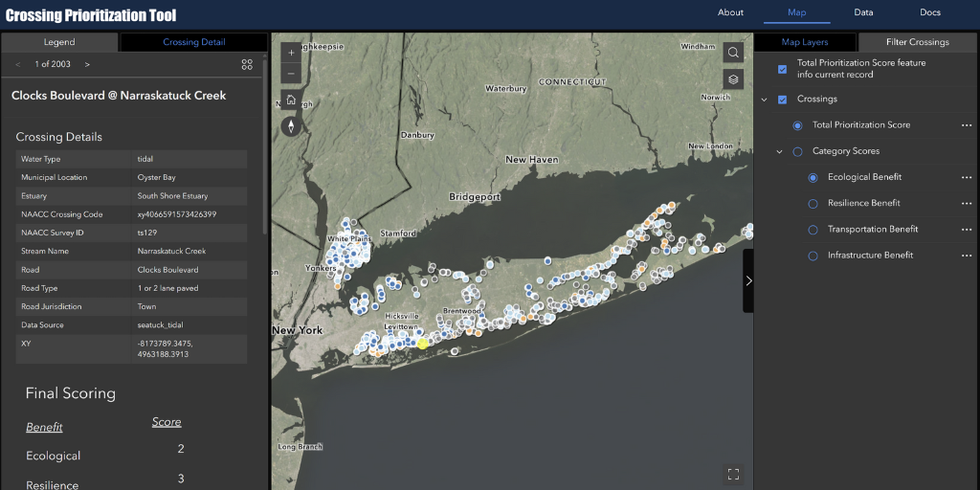Switch to the Map Layers tab
Viewport: 980px width, 490px height.
805,42
